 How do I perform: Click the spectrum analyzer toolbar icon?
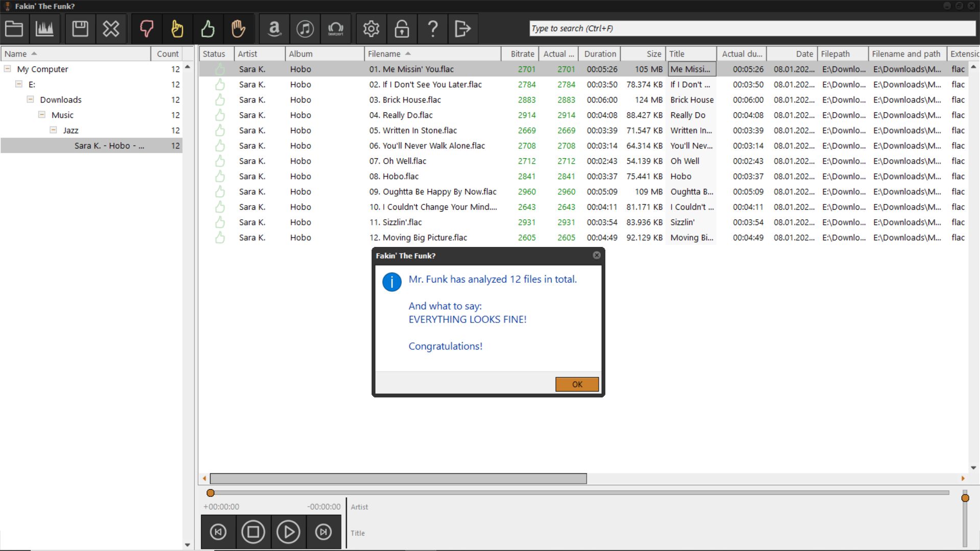pos(44,29)
